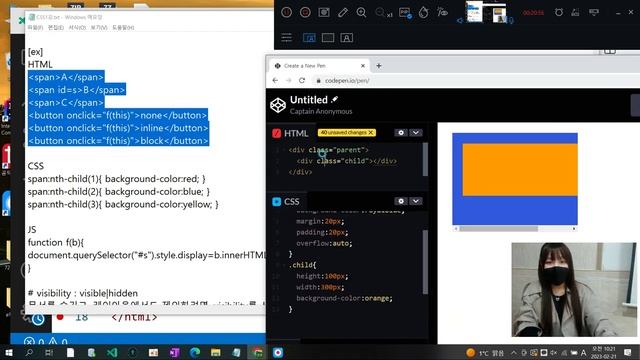Switch to Chrome on taskbar
The width and height of the screenshot is (640, 360).
[x=257, y=353]
